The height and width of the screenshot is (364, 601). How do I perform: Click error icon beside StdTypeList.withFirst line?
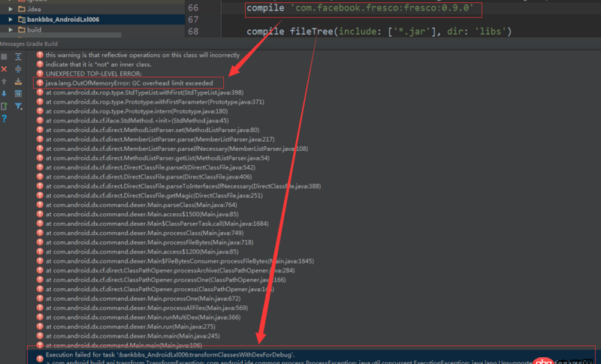tap(40, 92)
